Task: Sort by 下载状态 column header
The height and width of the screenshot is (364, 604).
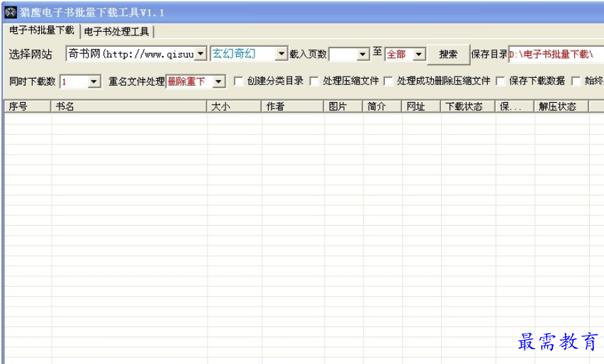Action: [x=468, y=107]
